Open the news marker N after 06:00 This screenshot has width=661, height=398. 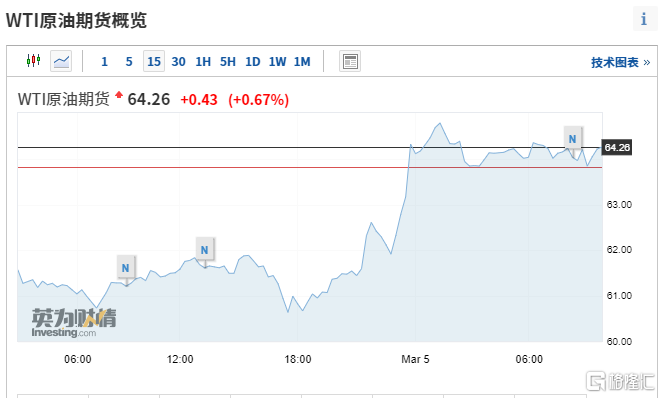(125, 268)
